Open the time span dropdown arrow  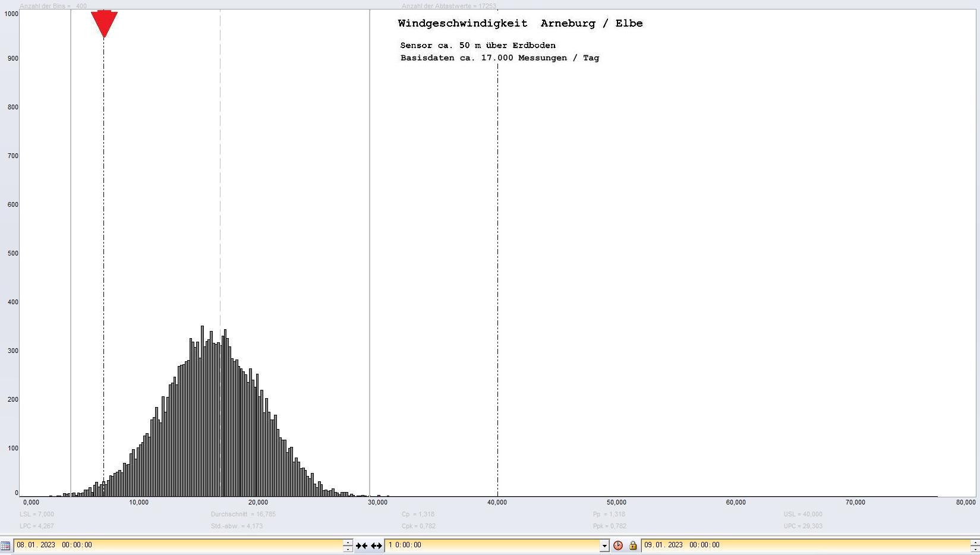click(x=604, y=545)
